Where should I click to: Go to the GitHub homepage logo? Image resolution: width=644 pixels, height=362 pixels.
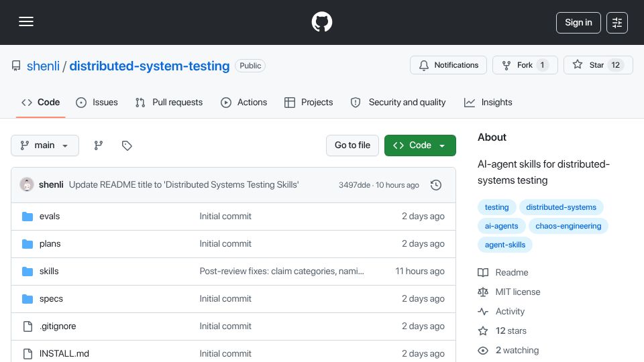click(321, 21)
